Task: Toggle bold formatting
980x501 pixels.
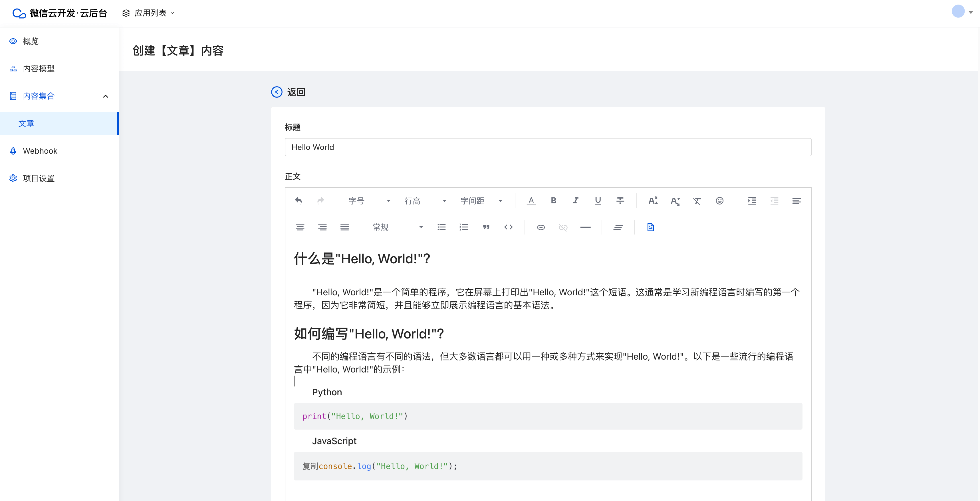Action: click(554, 201)
